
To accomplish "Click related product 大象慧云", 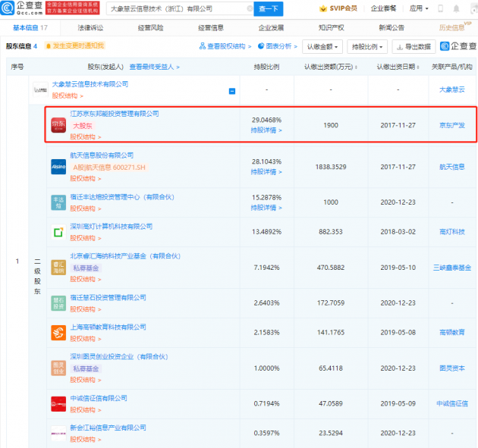I will coord(451,89).
